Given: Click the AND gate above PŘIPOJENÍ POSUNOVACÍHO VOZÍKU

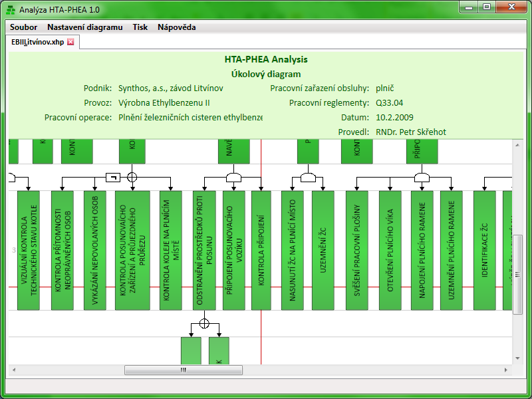Looking at the screenshot, I should (234, 178).
